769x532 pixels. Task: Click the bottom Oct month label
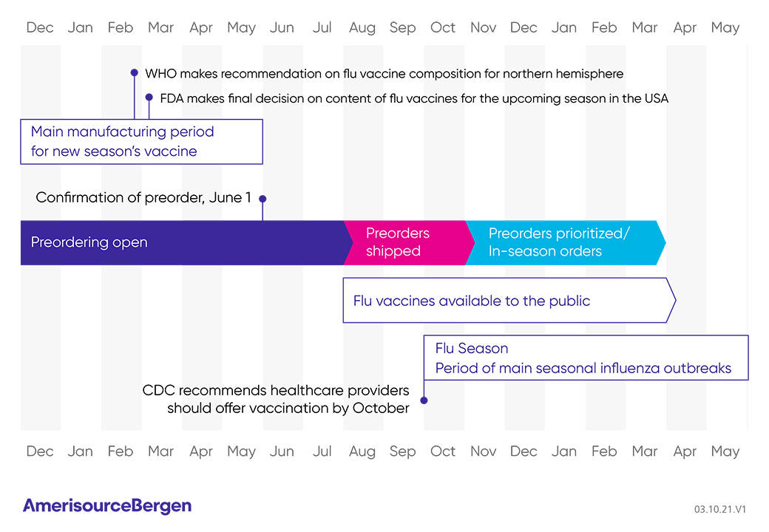[x=443, y=451]
